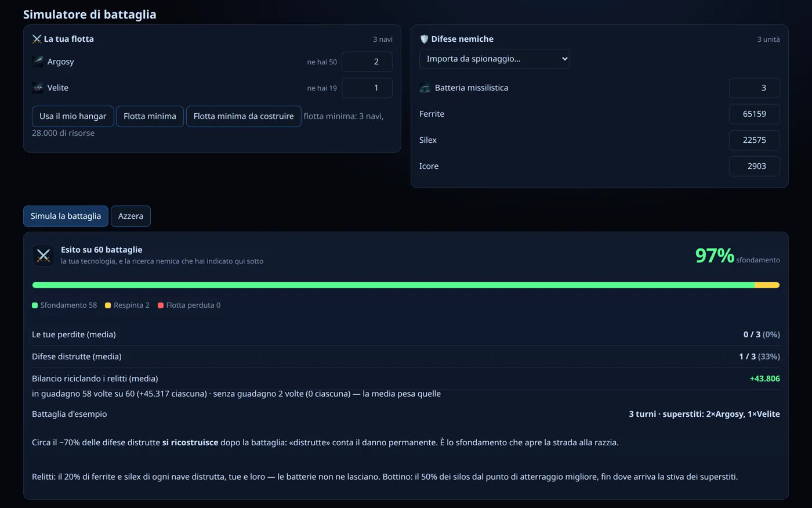Click the red Flotta perduta legend dot
This screenshot has width=812, height=508.
click(161, 305)
